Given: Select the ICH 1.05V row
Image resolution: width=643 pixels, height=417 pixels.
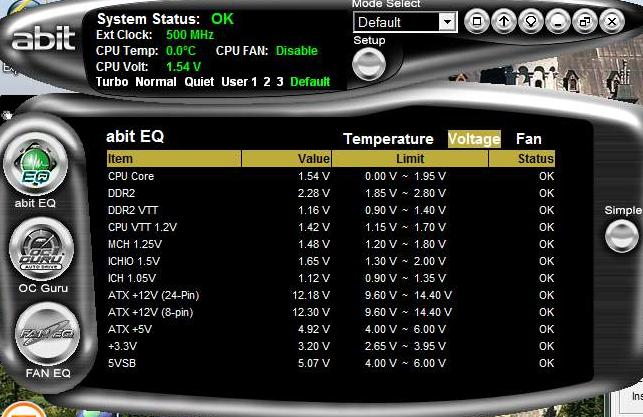Looking at the screenshot, I should coord(331,278).
